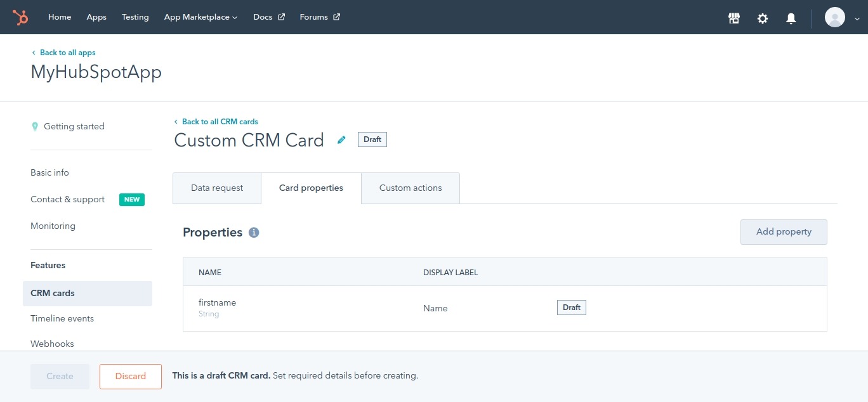The image size is (868, 402).
Task: Click the HubSpot sprocket logo
Action: 20,17
